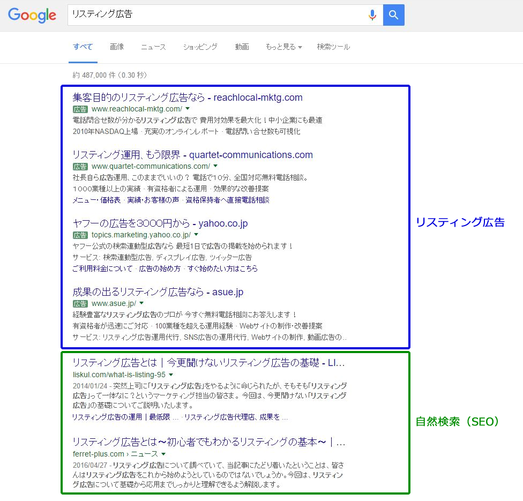Click the 広告 badge of asue.jp ad
This screenshot has height=501, width=523.
click(80, 304)
